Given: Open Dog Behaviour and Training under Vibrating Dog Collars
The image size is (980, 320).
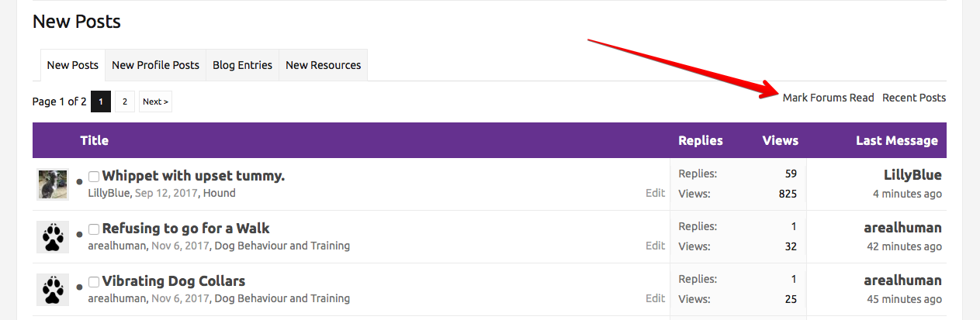Looking at the screenshot, I should pyautogui.click(x=282, y=298).
